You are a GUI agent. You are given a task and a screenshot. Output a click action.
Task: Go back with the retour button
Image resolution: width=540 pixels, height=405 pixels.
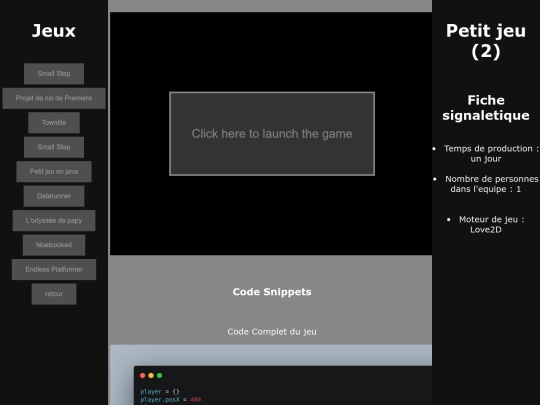pos(54,294)
